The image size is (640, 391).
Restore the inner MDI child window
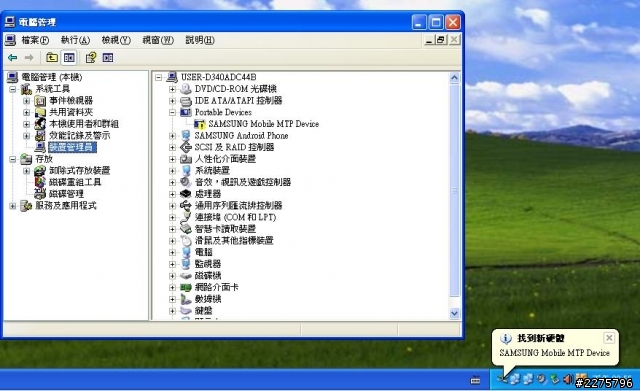pyautogui.click(x=441, y=40)
